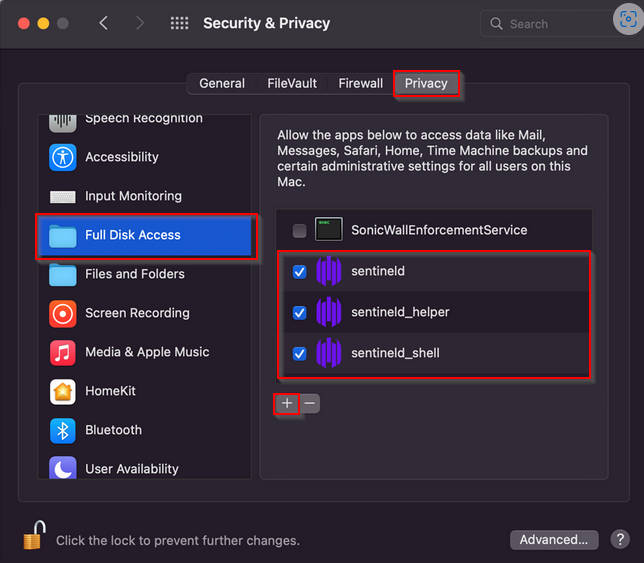Open the General tab
This screenshot has height=563, width=644.
tap(222, 83)
